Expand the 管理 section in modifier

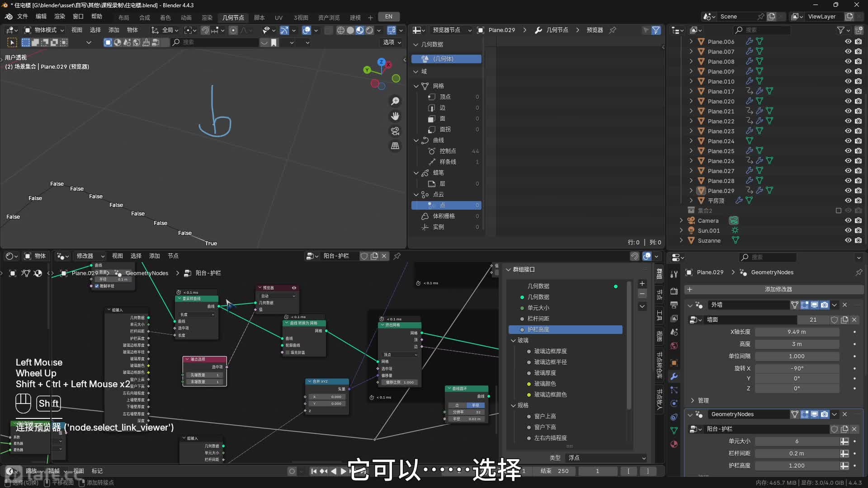click(692, 401)
